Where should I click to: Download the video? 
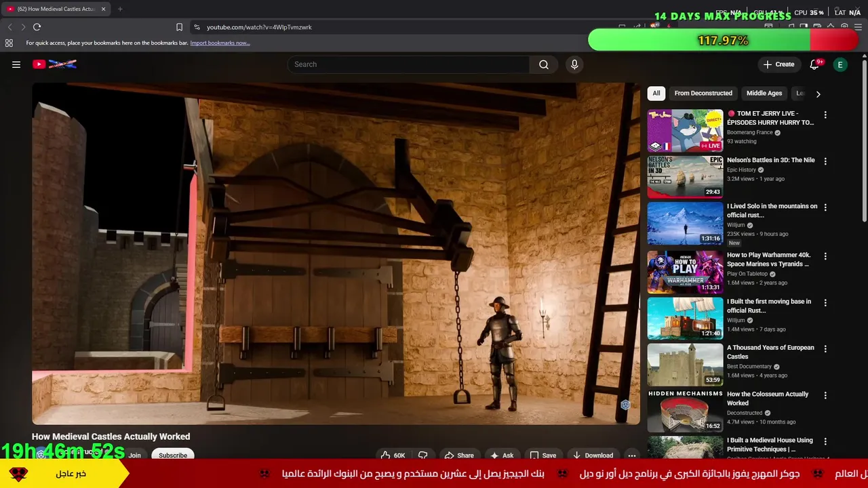click(x=593, y=455)
